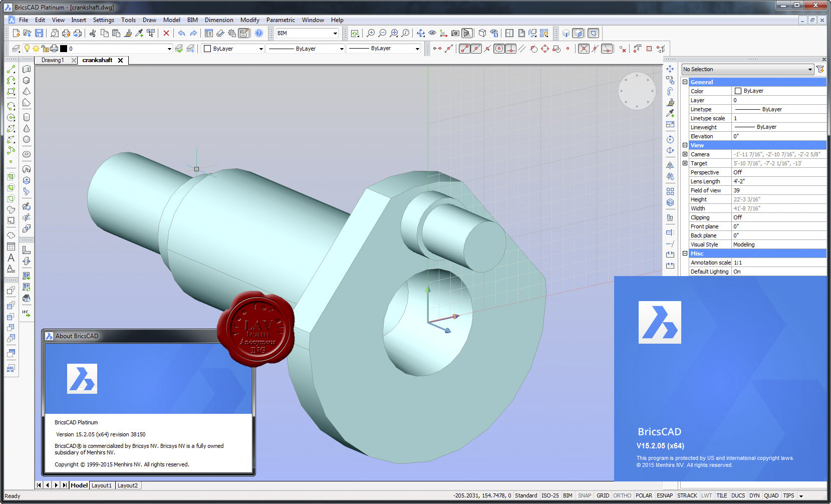Click the Pan four-arrows icon
This screenshot has height=504, width=831.
pos(421,33)
